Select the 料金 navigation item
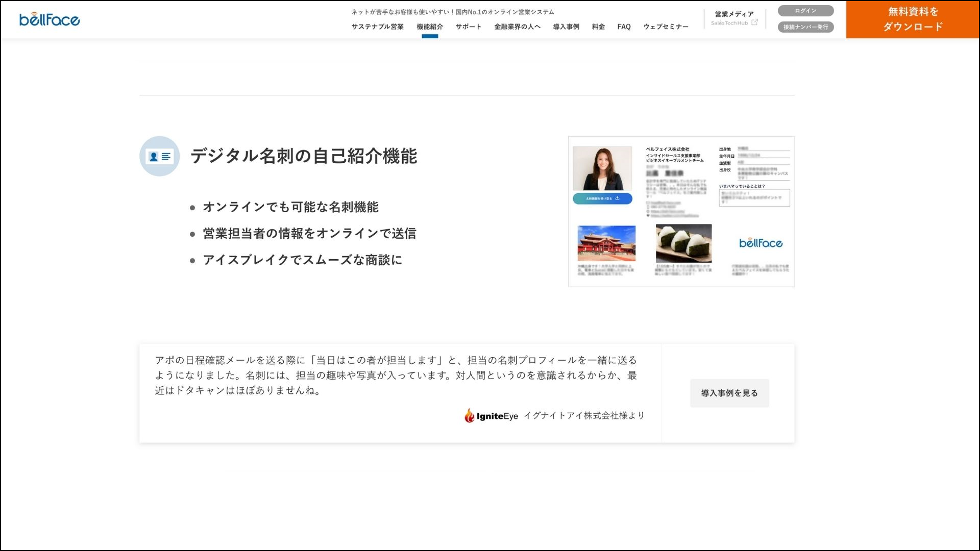The width and height of the screenshot is (980, 551). tap(598, 27)
